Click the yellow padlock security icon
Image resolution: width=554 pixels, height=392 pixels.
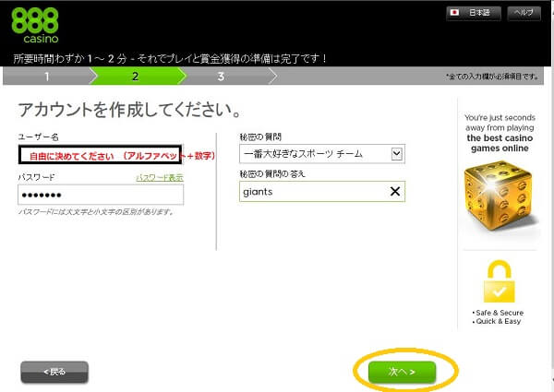[x=499, y=283]
